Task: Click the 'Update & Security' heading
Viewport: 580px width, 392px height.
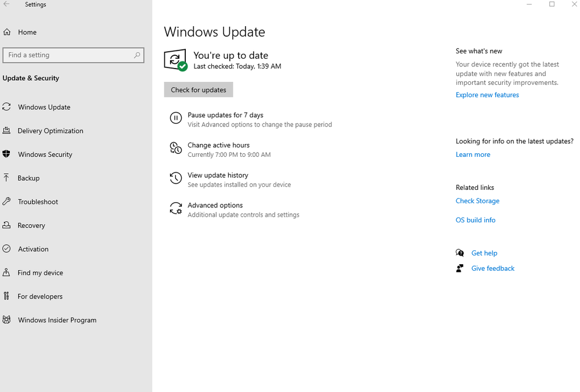Action: pyautogui.click(x=31, y=78)
